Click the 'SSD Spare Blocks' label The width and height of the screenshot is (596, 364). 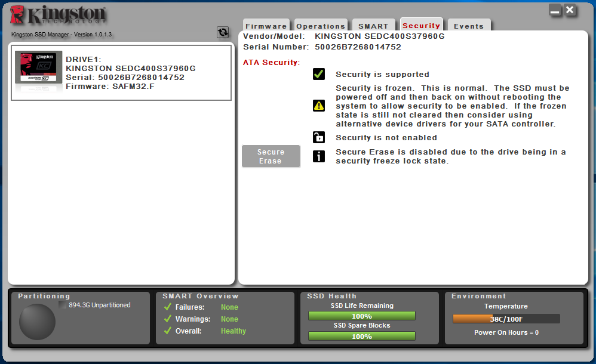click(x=362, y=325)
